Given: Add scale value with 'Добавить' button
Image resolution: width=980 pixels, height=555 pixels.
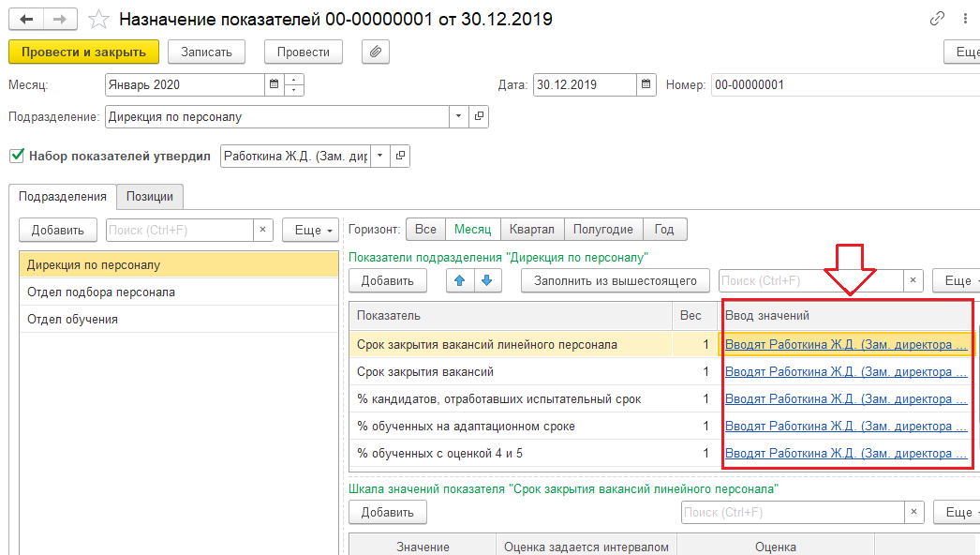Looking at the screenshot, I should pos(388,513).
